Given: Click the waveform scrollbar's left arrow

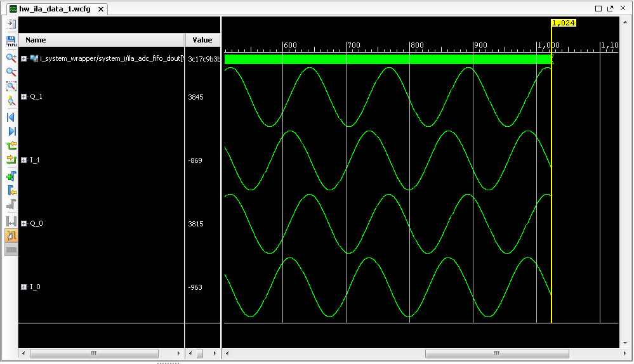Looking at the screenshot, I should coord(227,353).
